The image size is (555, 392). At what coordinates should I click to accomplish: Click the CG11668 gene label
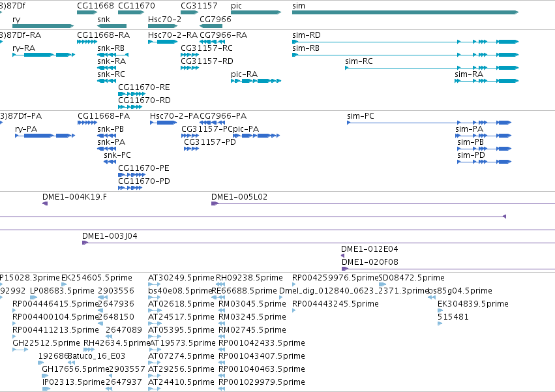pyautogui.click(x=96, y=6)
